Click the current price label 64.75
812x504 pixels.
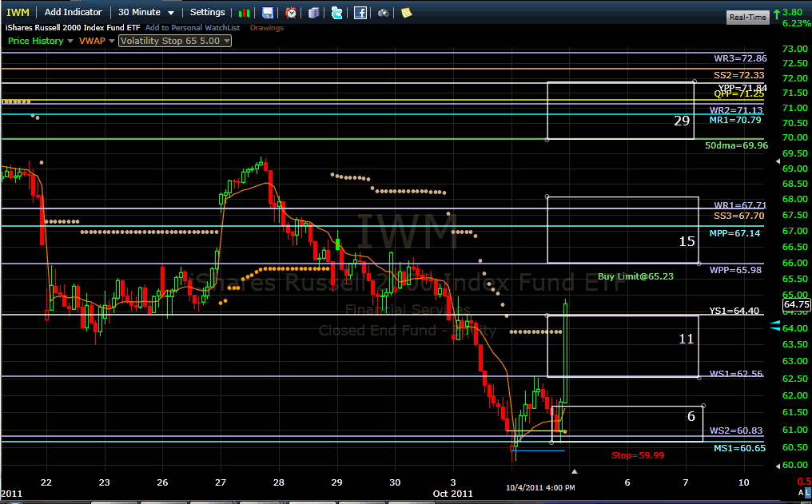[797, 304]
